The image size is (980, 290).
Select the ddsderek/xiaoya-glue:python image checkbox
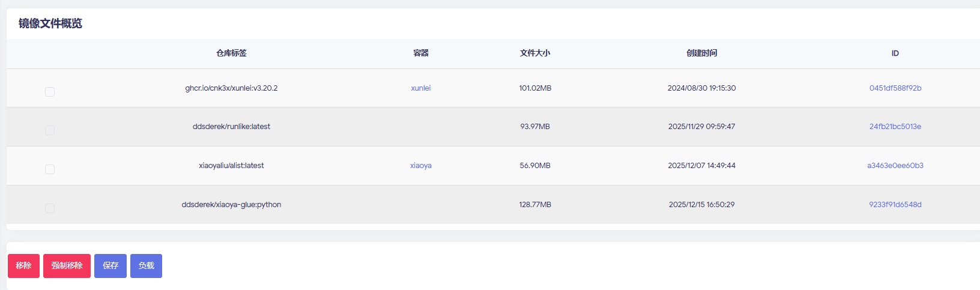(x=50, y=208)
